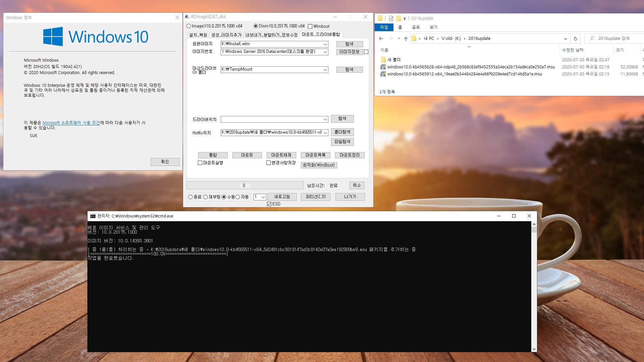Open the number 1 dropdown near 새로고침
Image resolution: width=644 pixels, height=362 pixels.
click(x=263, y=197)
